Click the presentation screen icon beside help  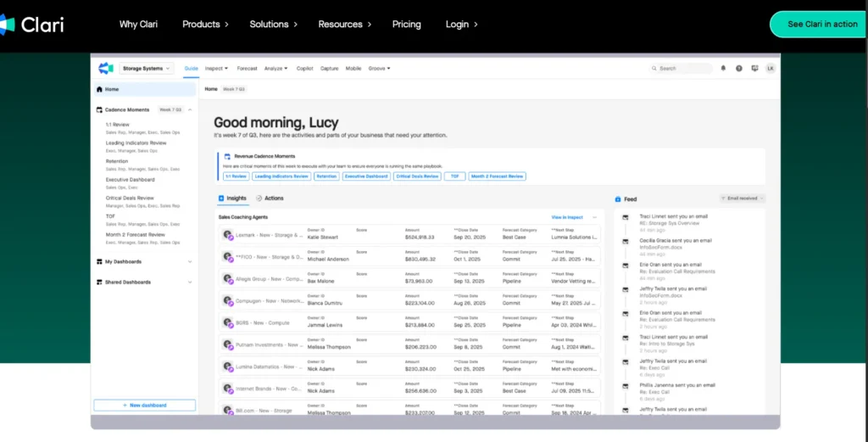point(754,68)
